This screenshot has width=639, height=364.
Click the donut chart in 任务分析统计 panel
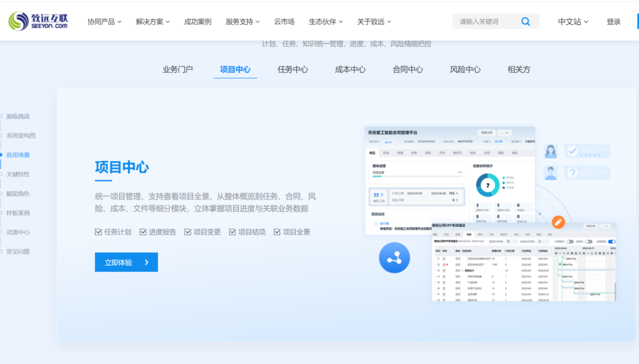(487, 184)
